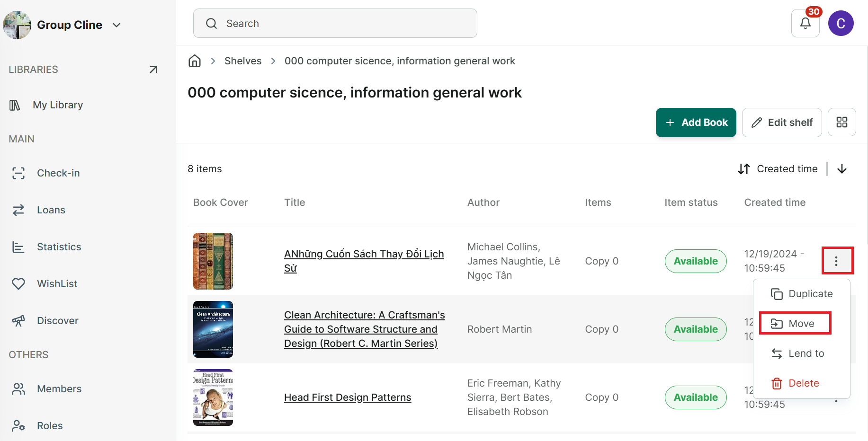Go to Shelves breadcrumb link
The image size is (868, 441).
pyautogui.click(x=243, y=61)
